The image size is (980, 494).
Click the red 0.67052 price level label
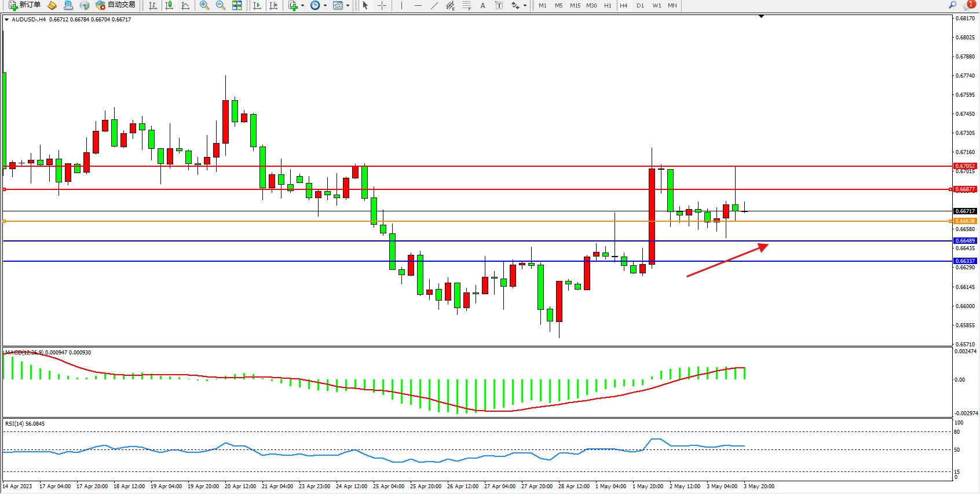(965, 166)
